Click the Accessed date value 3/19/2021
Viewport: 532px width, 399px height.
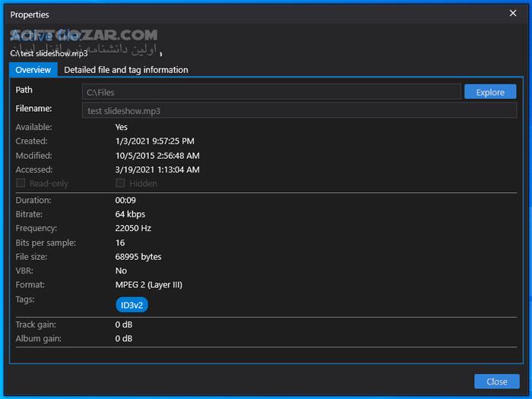(x=157, y=169)
